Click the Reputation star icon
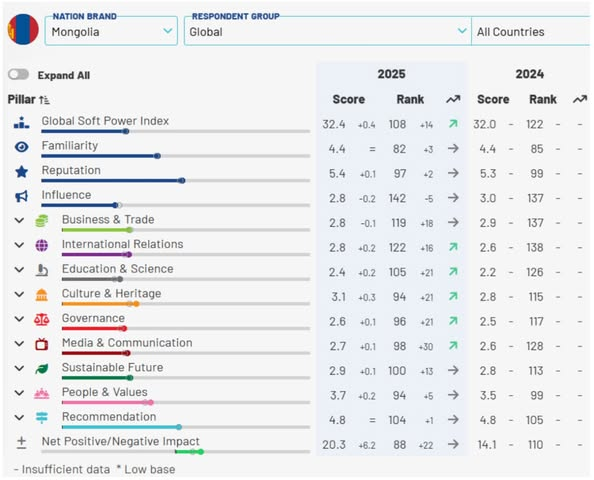594x480 pixels. (22, 172)
